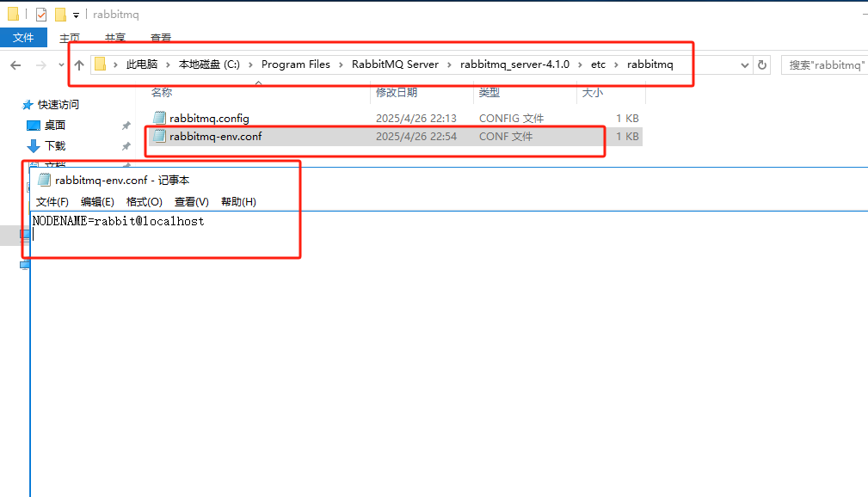Viewport: 868px width, 497px height.
Task: Open the Notepad 格式(O) menu
Action: click(144, 202)
